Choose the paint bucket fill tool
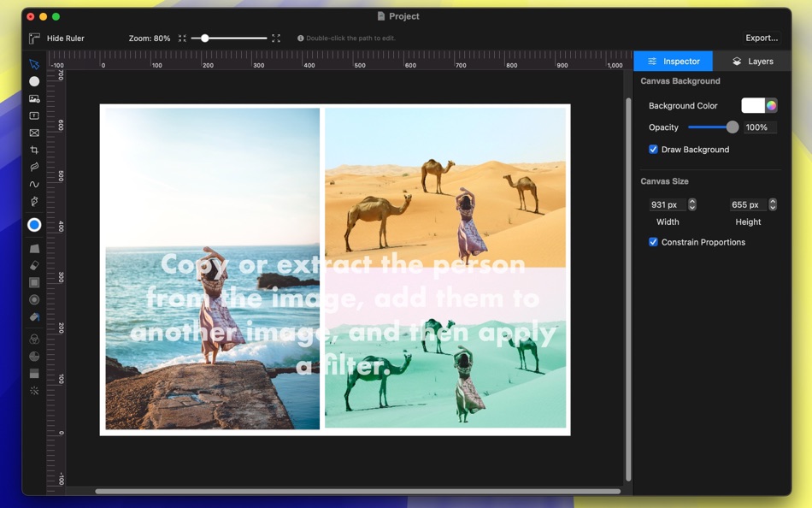Image resolution: width=812 pixels, height=508 pixels. [x=34, y=316]
